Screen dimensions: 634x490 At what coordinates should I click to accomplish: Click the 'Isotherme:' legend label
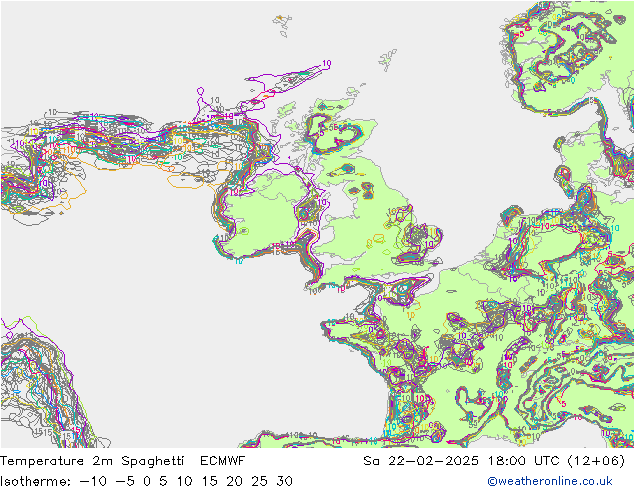pos(35,481)
